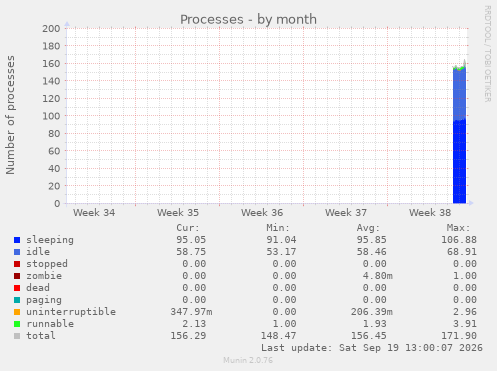Click the 'paging' legend label
497x371 pixels.
[44, 300]
